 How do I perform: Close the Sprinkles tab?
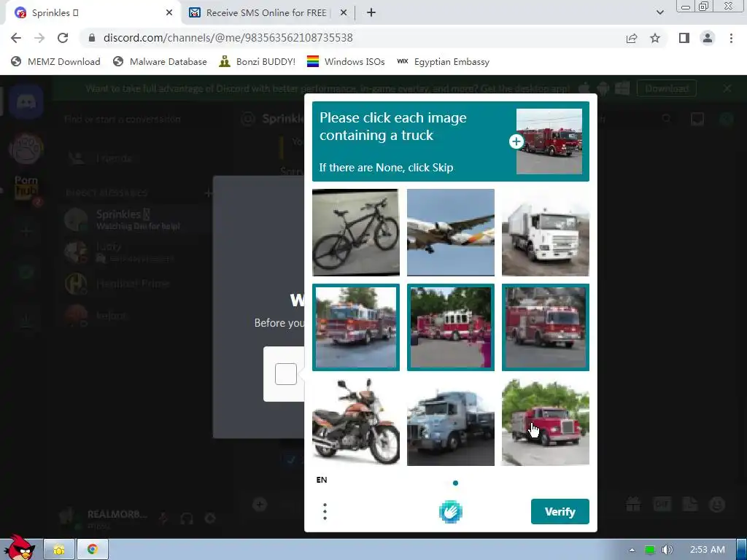(x=169, y=13)
